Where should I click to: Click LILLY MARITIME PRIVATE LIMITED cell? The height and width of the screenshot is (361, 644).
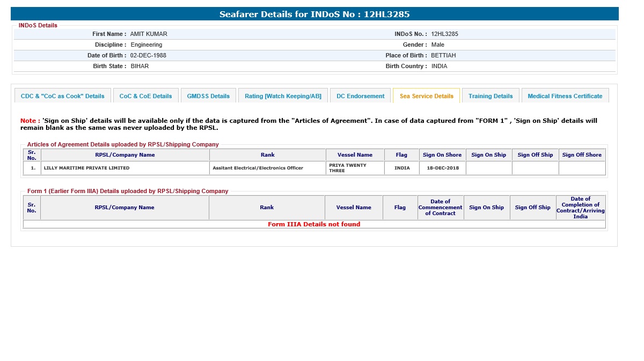tap(125, 168)
